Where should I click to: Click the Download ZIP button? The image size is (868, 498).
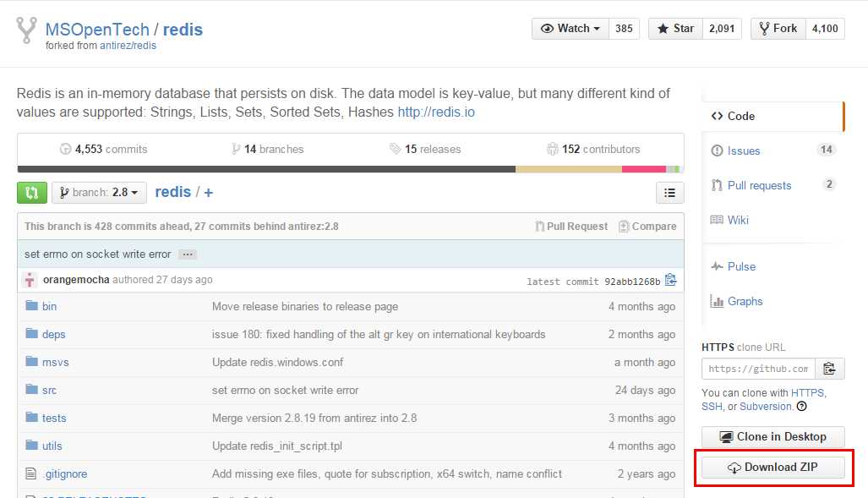click(772, 468)
